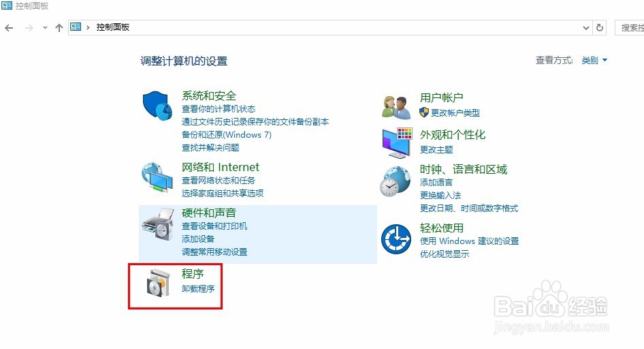Click the 外观和个性化 monitor icon
The width and height of the screenshot is (644, 349).
tap(397, 142)
